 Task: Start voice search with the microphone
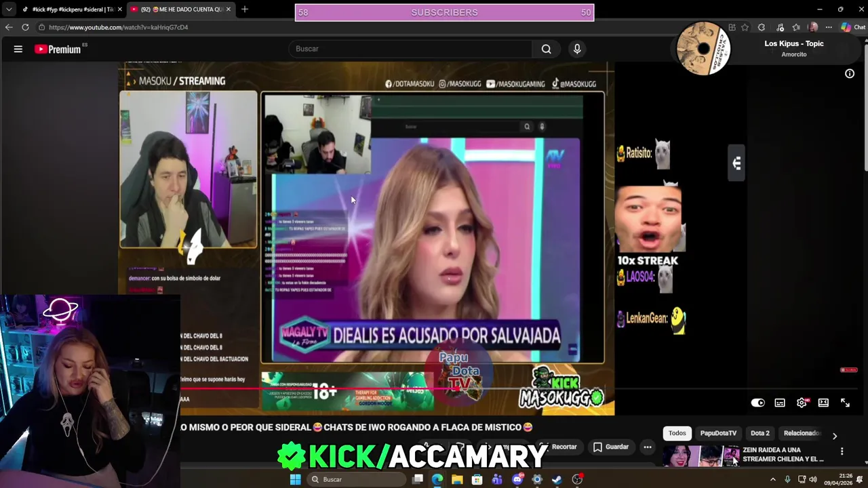pos(577,49)
